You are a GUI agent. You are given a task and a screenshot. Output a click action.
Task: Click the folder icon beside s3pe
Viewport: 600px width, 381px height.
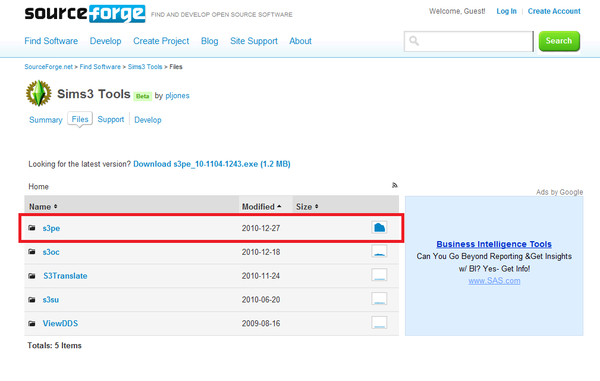click(x=32, y=228)
